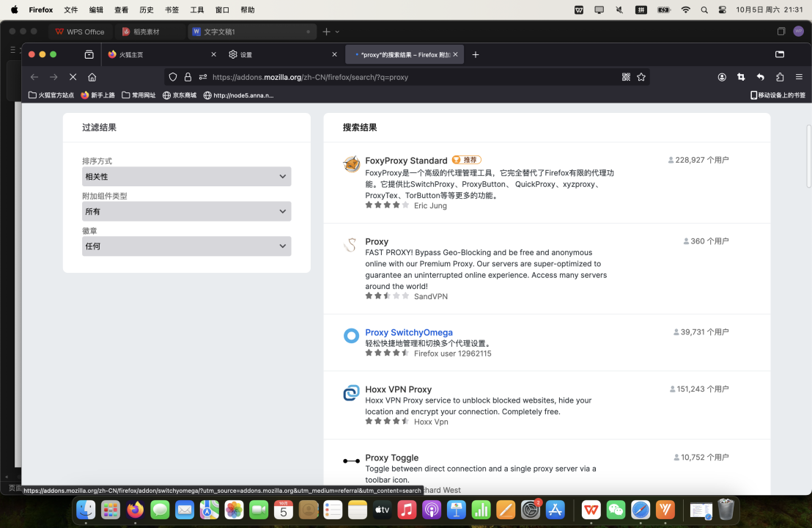The height and width of the screenshot is (528, 812).
Task: Bookmark this page with the star icon
Action: point(641,77)
